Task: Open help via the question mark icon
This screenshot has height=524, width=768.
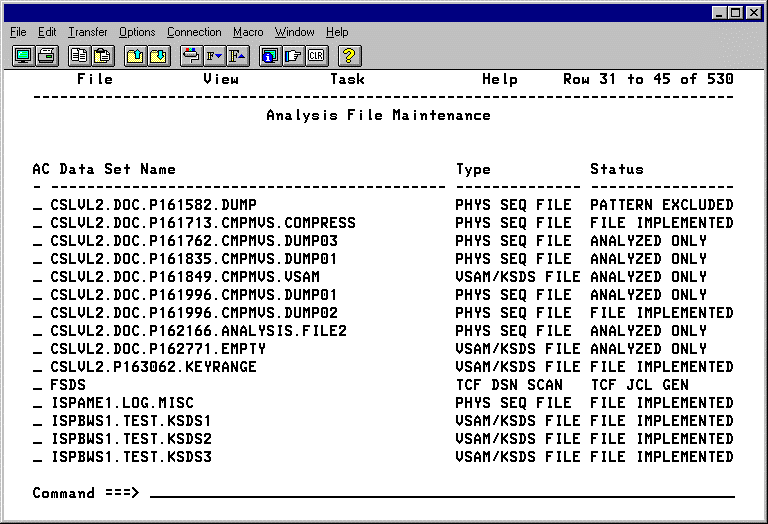Action: pos(350,56)
